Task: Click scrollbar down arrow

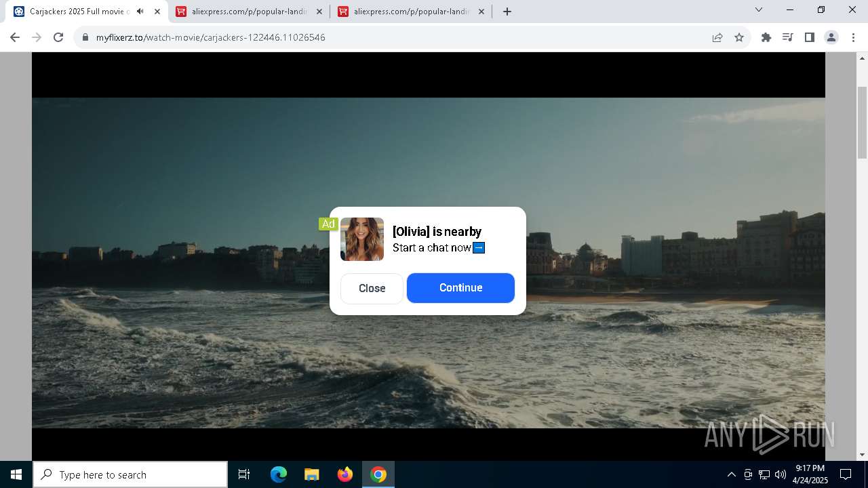Action: [x=862, y=455]
